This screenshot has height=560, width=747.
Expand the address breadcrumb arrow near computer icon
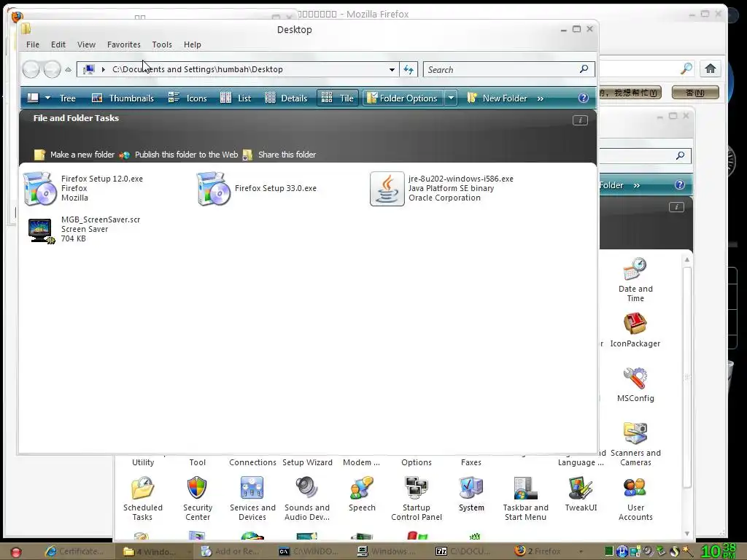pyautogui.click(x=103, y=69)
